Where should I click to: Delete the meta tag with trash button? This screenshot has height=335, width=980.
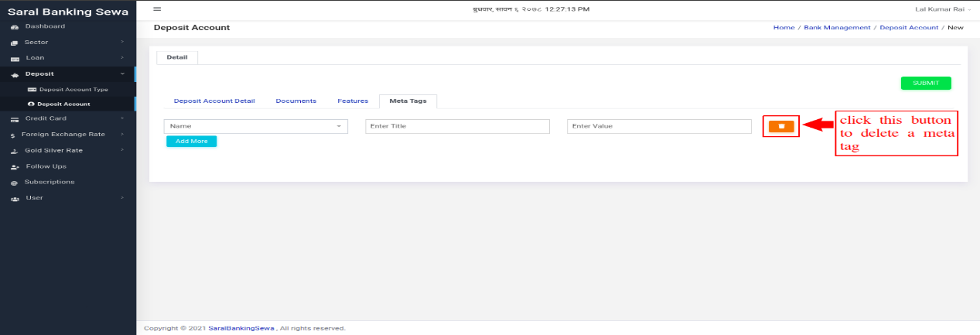(x=781, y=126)
